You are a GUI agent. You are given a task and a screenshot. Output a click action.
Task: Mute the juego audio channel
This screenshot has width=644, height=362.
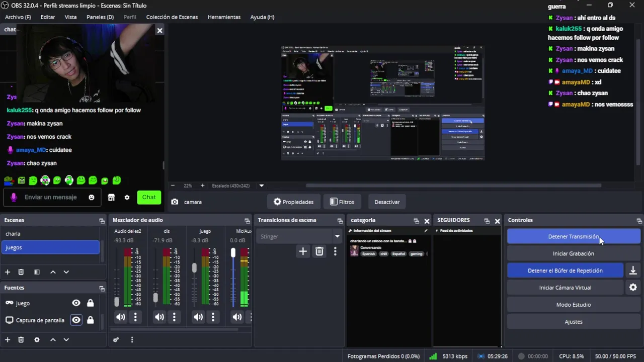tap(198, 317)
